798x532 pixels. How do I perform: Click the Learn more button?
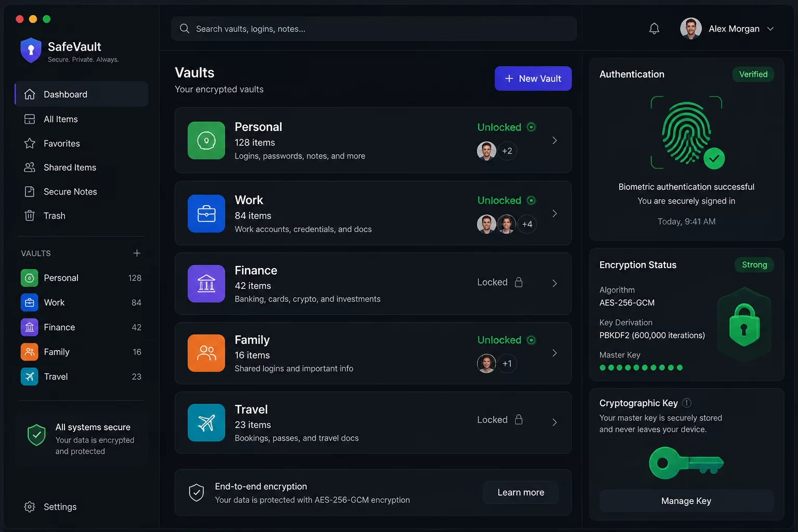(521, 493)
